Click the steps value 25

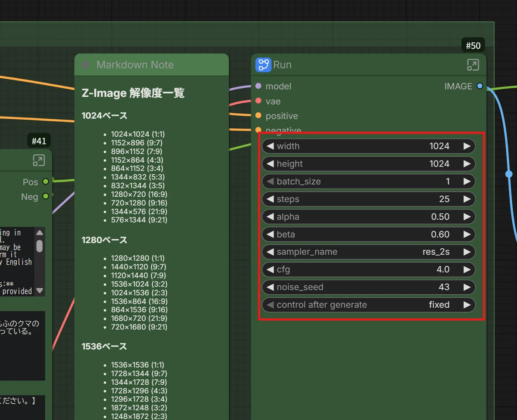tap(444, 199)
